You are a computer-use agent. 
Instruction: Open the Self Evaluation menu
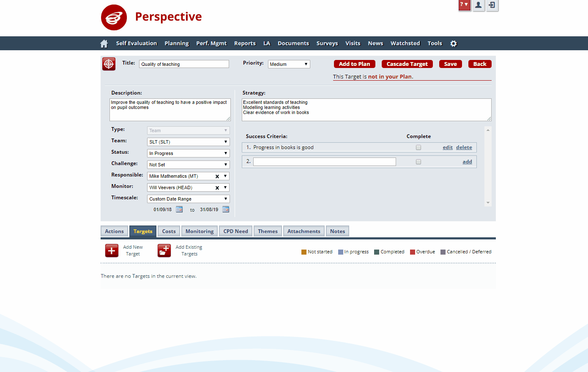click(136, 43)
